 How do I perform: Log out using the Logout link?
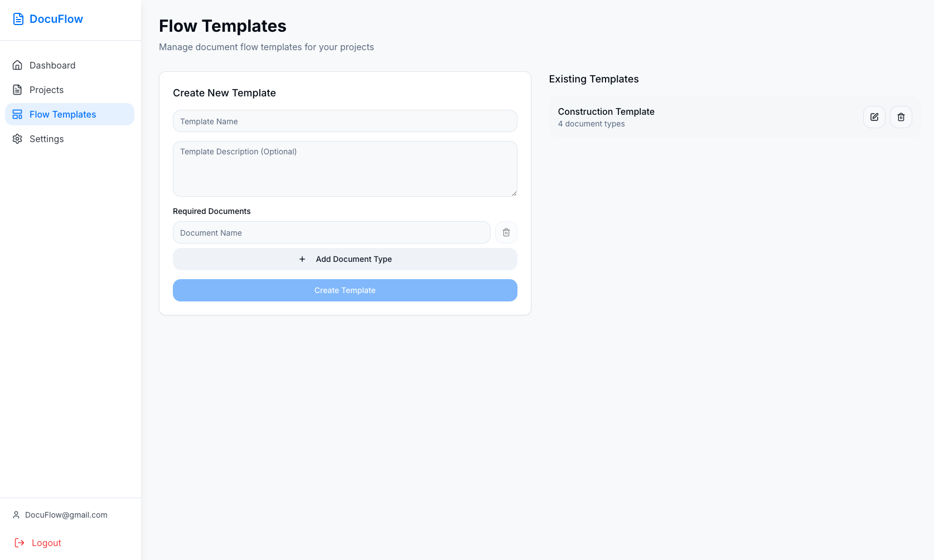[46, 543]
